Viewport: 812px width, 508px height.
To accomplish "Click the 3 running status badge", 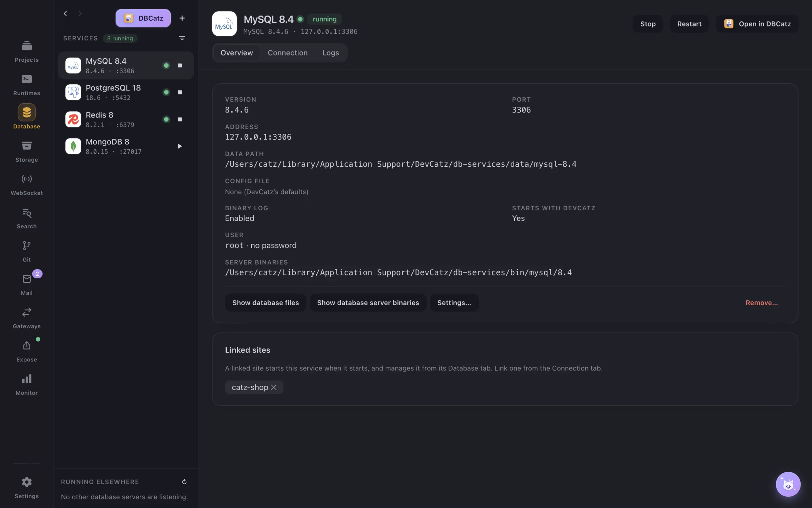I will (120, 38).
